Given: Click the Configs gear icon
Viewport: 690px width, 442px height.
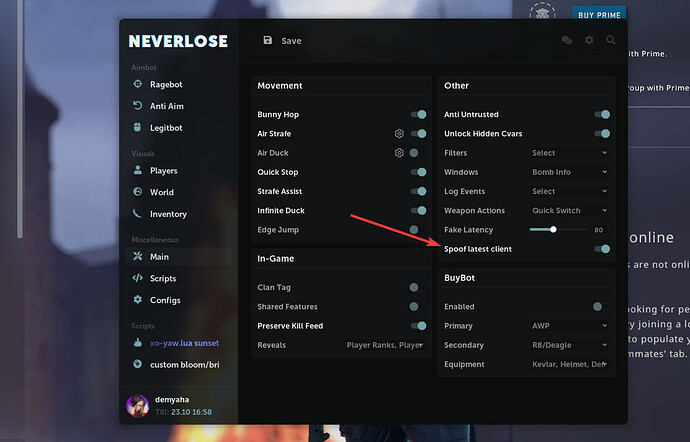Looking at the screenshot, I should [138, 299].
